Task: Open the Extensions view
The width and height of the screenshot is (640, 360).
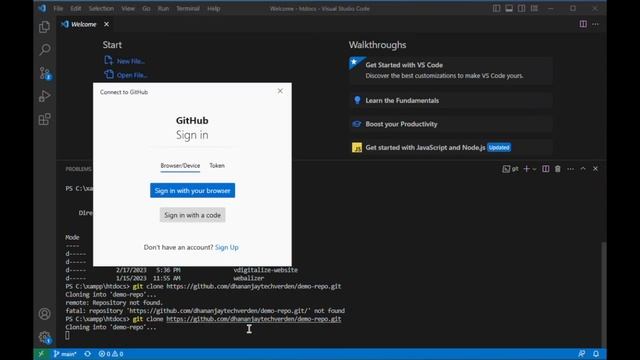Action: (x=44, y=119)
